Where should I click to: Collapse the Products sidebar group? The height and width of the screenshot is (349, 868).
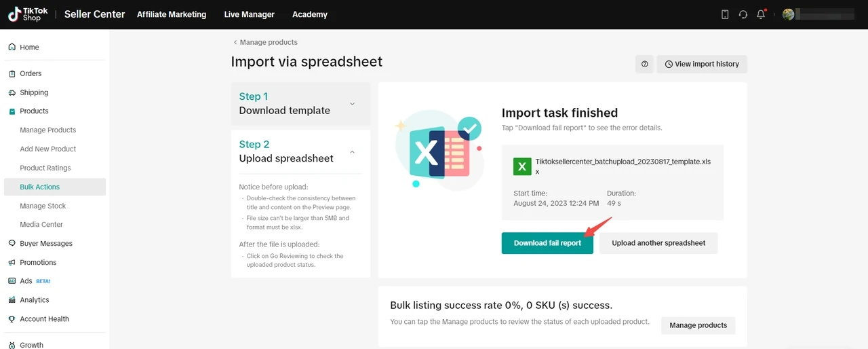pyautogui.click(x=34, y=111)
